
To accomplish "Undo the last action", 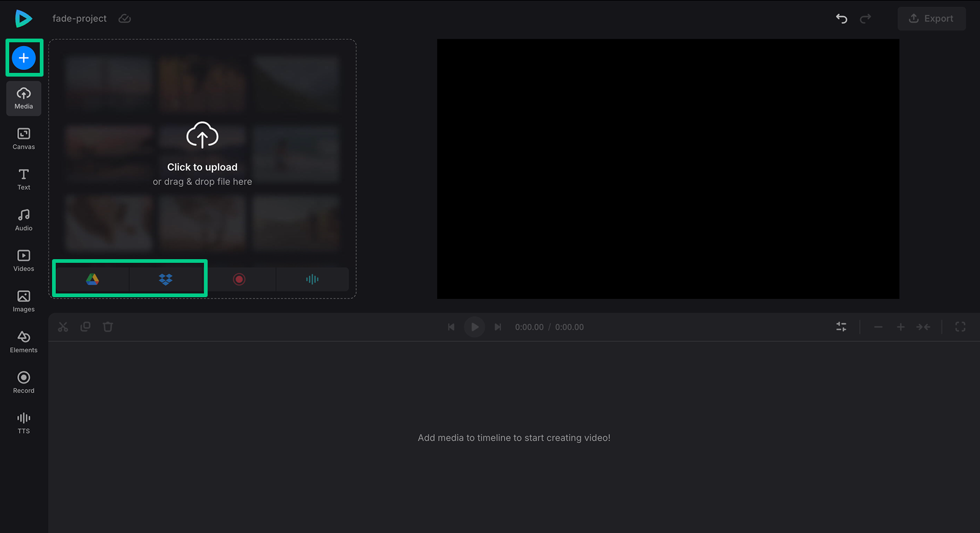I will (x=842, y=18).
